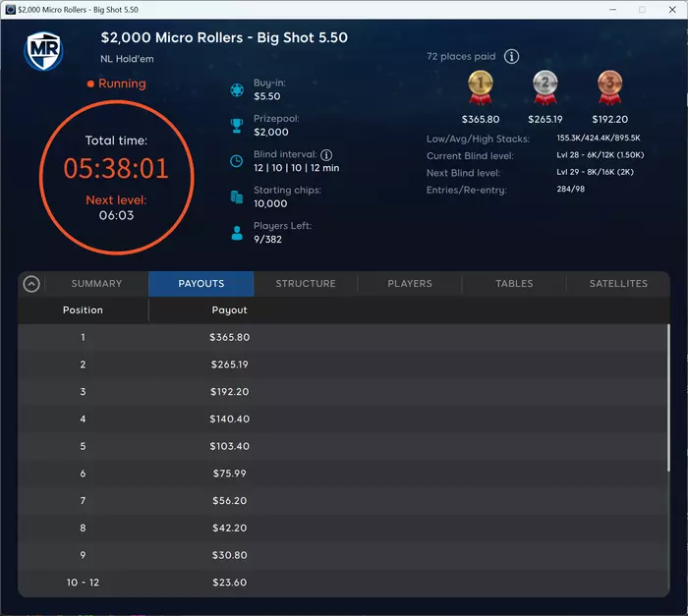
Task: Click the $5.50 buy-in value
Action: 266,96
